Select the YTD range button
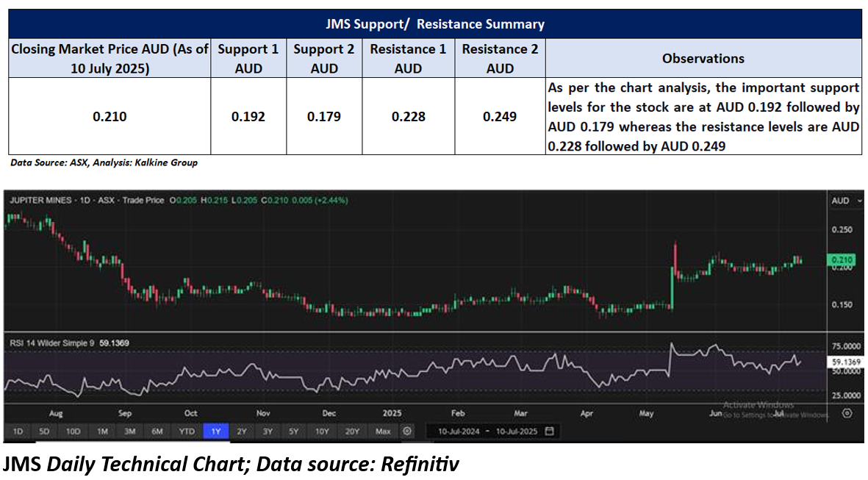The image size is (868, 480). (x=187, y=431)
